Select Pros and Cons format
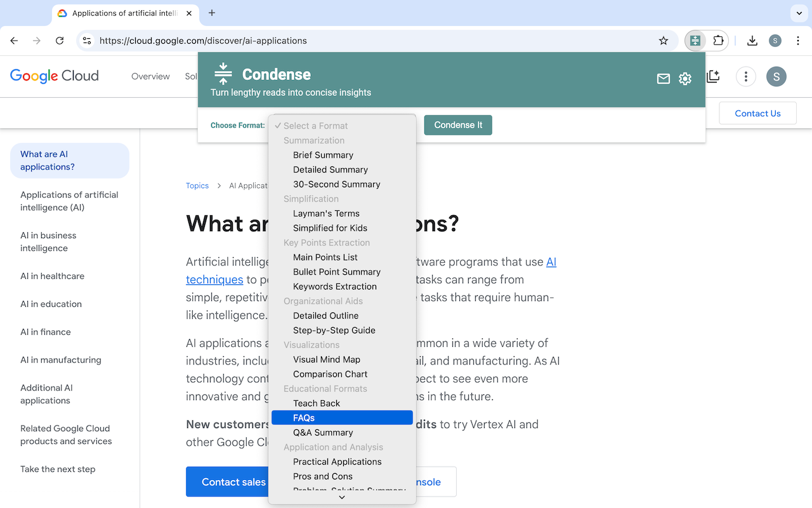The width and height of the screenshot is (812, 508). pos(343,476)
